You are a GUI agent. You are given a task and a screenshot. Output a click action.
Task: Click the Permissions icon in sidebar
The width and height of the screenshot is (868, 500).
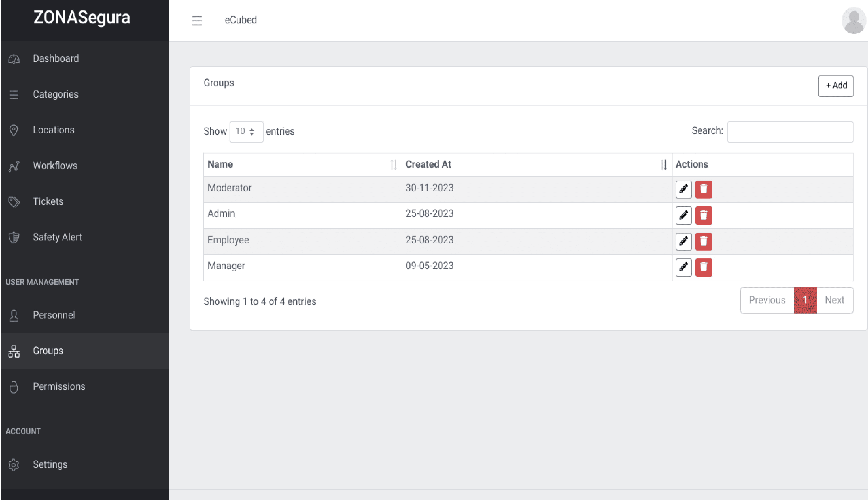14,387
